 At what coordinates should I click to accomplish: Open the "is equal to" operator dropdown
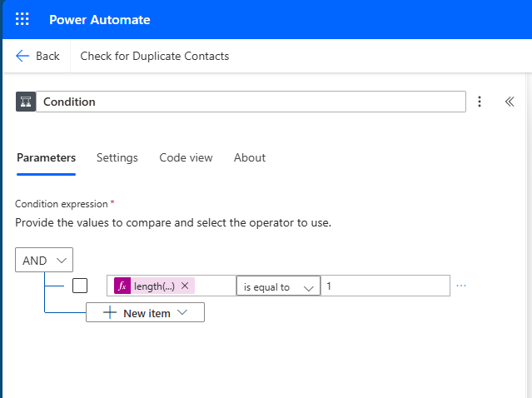(x=278, y=286)
